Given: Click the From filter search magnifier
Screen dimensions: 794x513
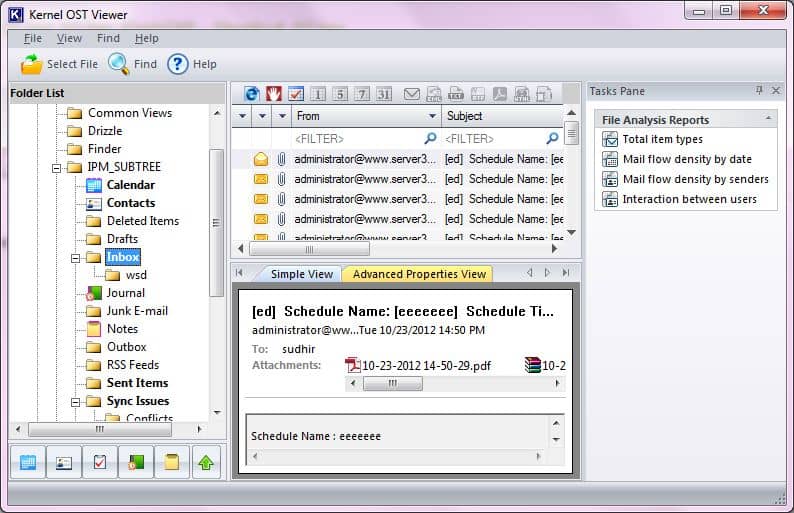Looking at the screenshot, I should point(430,138).
